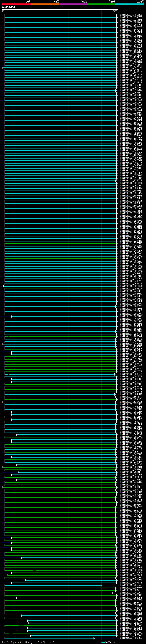The height and width of the screenshot is (644, 146).
Task: Click the red 20% identity legend bar
Action: tap(16, 4)
